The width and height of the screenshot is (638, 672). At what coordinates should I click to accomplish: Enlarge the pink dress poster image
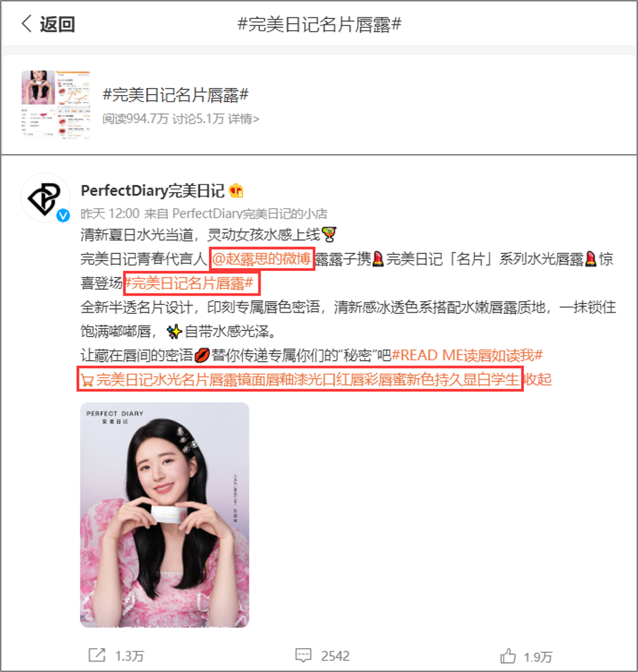pos(165,514)
